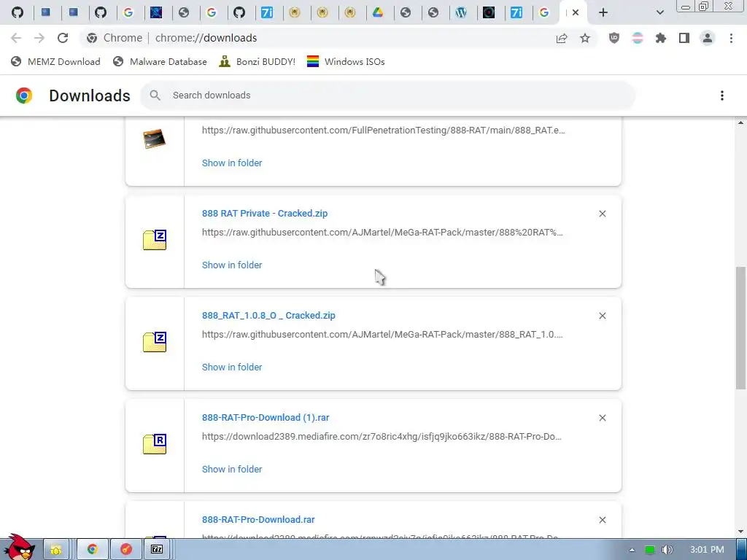Open the Downloads page more-actions menu
Viewport: 747px width, 560px height.
click(x=722, y=96)
